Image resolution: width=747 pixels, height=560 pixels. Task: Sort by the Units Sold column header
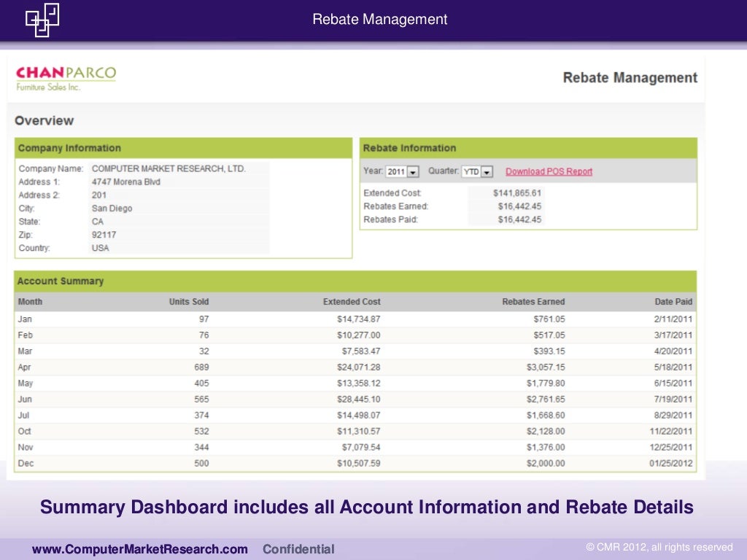[x=188, y=302]
